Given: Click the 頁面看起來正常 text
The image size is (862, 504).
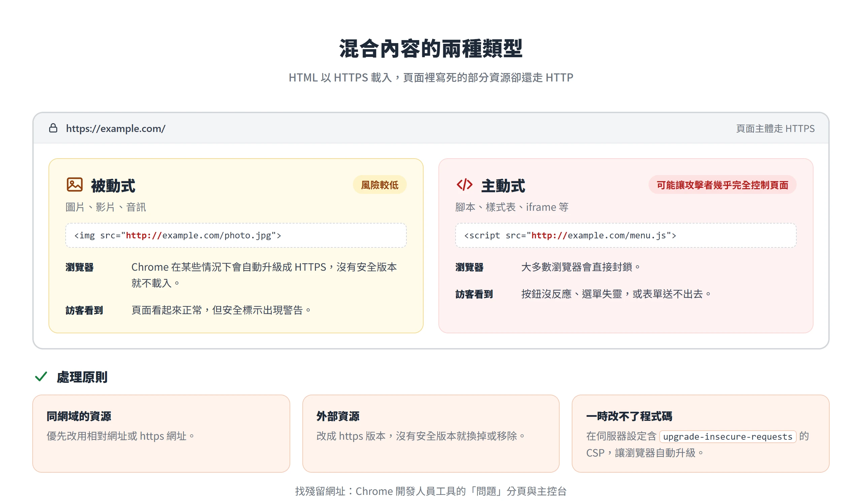Looking at the screenshot, I should [221, 310].
